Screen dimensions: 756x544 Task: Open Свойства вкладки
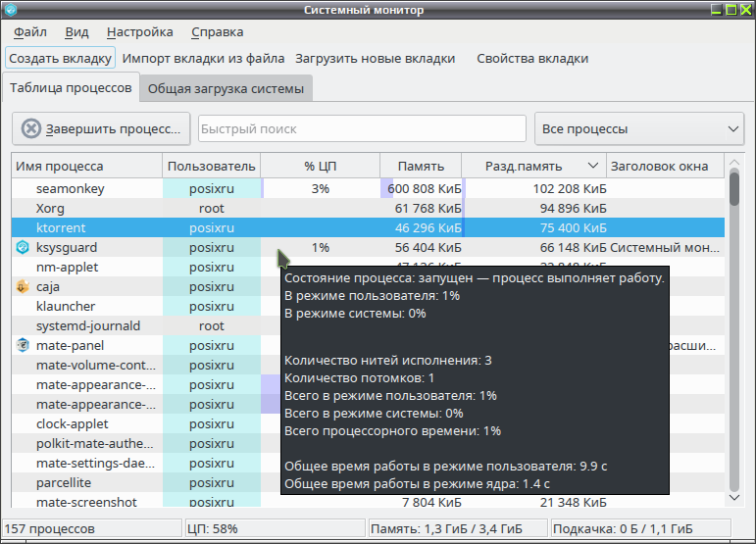pyautogui.click(x=532, y=58)
